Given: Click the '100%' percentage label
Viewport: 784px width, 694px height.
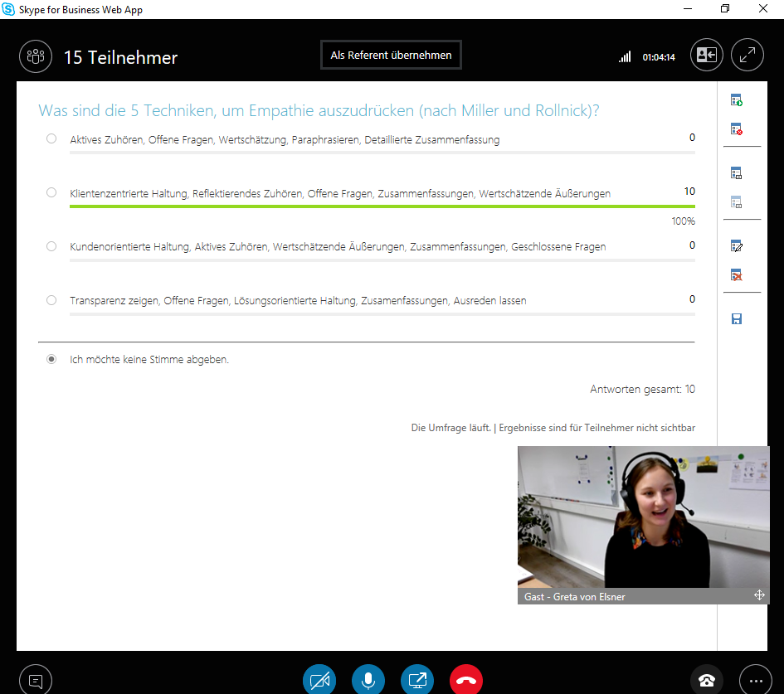Looking at the screenshot, I should (x=683, y=221).
